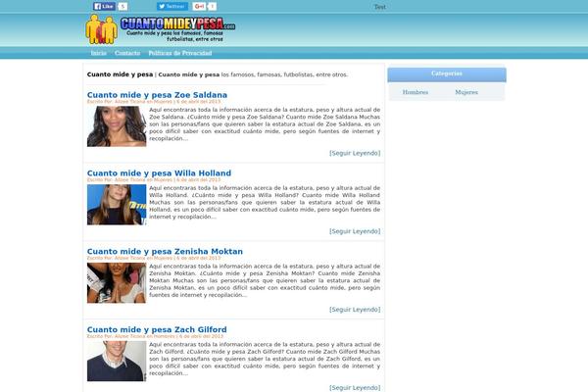Select the Mujeres category
Image resolution: width=588 pixels, height=392 pixels.
[x=466, y=92]
